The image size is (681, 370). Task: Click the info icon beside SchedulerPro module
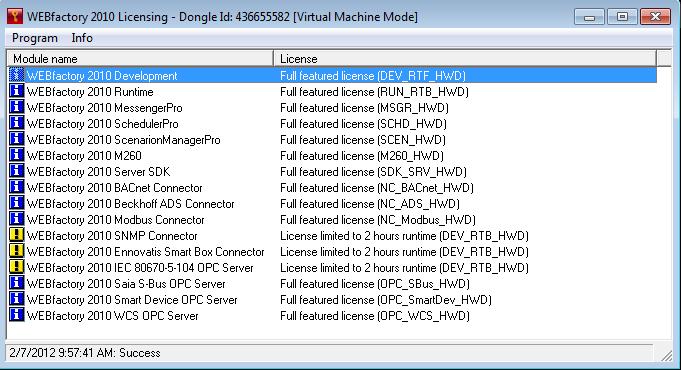17,123
